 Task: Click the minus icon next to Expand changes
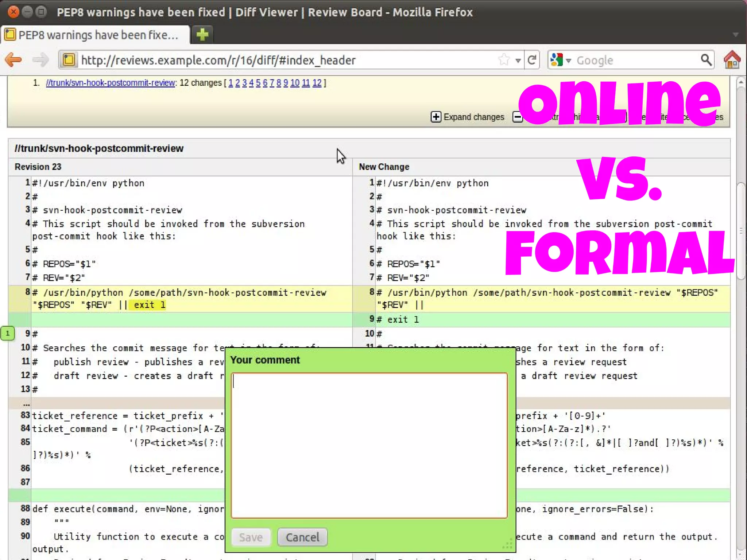pos(518,117)
